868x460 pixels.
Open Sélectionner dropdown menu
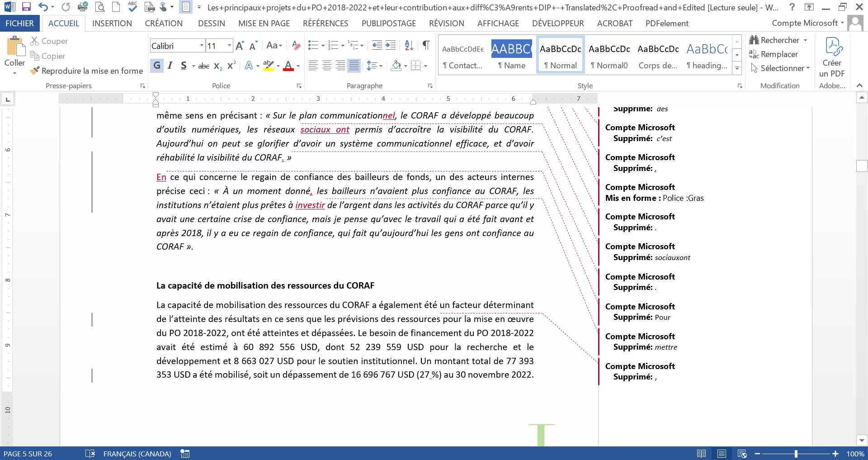point(780,68)
